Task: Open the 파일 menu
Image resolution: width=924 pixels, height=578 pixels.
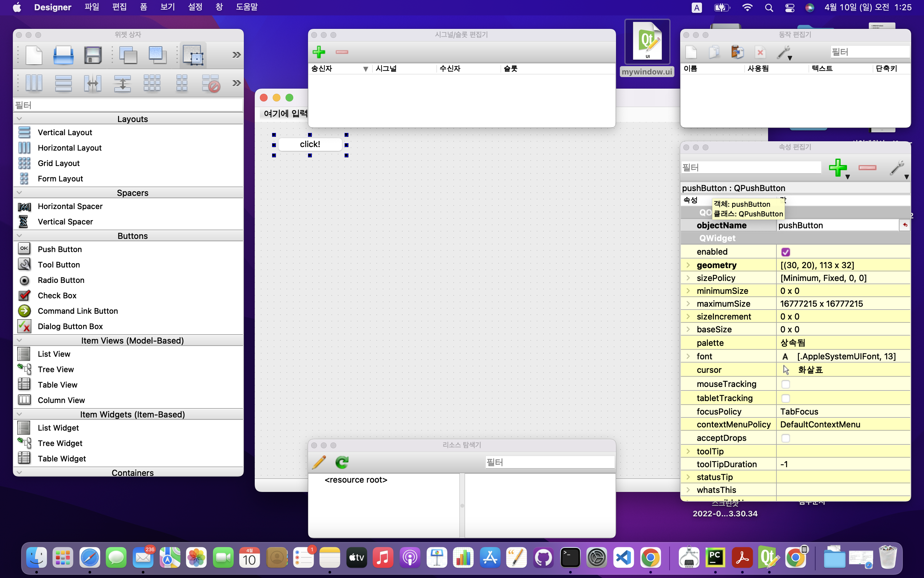Action: point(92,7)
